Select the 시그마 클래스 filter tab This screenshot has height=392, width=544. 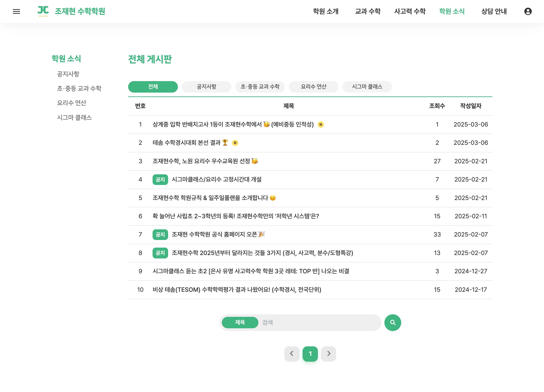coord(367,87)
